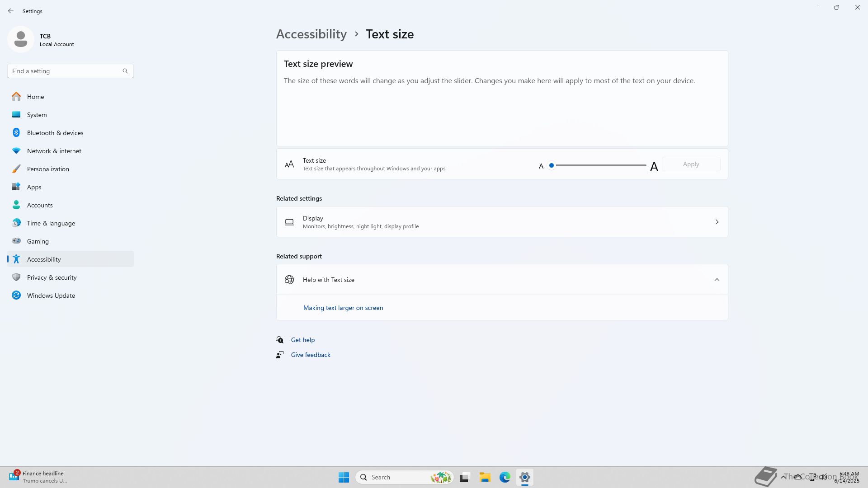Open Microsoft Edge from the taskbar
This screenshot has width=868, height=488.
point(505,477)
